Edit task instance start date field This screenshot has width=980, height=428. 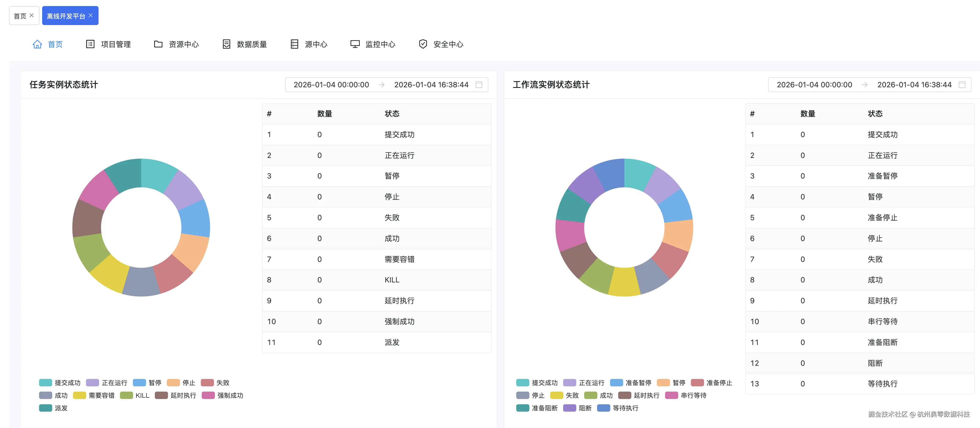pos(331,85)
